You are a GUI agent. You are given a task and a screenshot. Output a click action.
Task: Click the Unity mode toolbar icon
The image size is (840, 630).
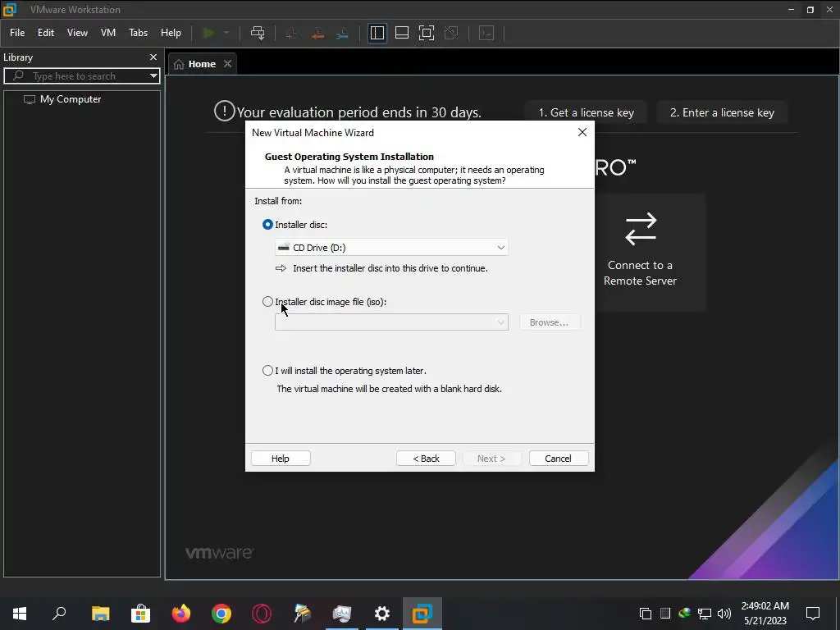pyautogui.click(x=452, y=33)
